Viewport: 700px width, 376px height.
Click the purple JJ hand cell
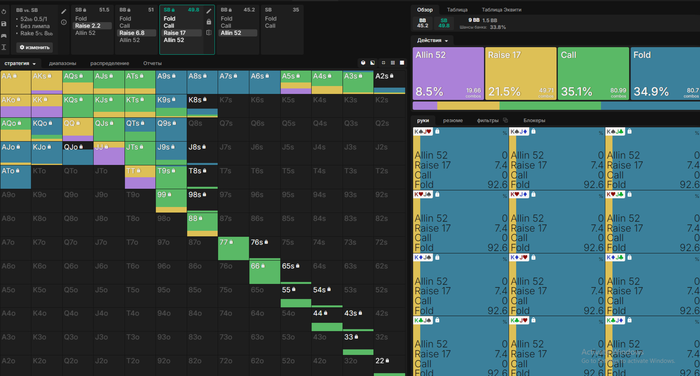109,154
